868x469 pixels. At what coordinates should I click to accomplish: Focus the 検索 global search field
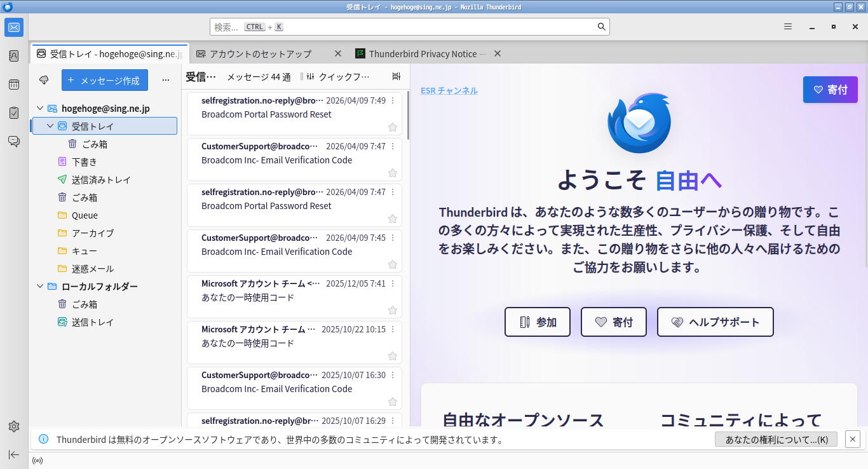[x=410, y=27]
